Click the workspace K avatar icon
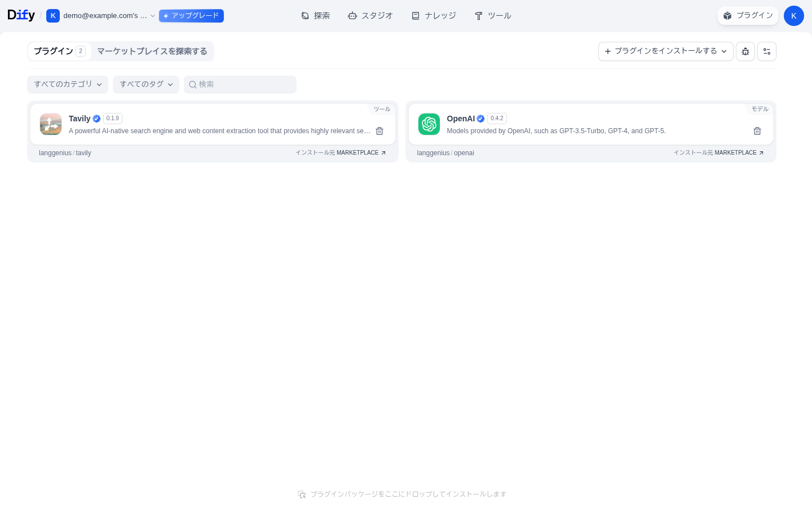 (53, 16)
